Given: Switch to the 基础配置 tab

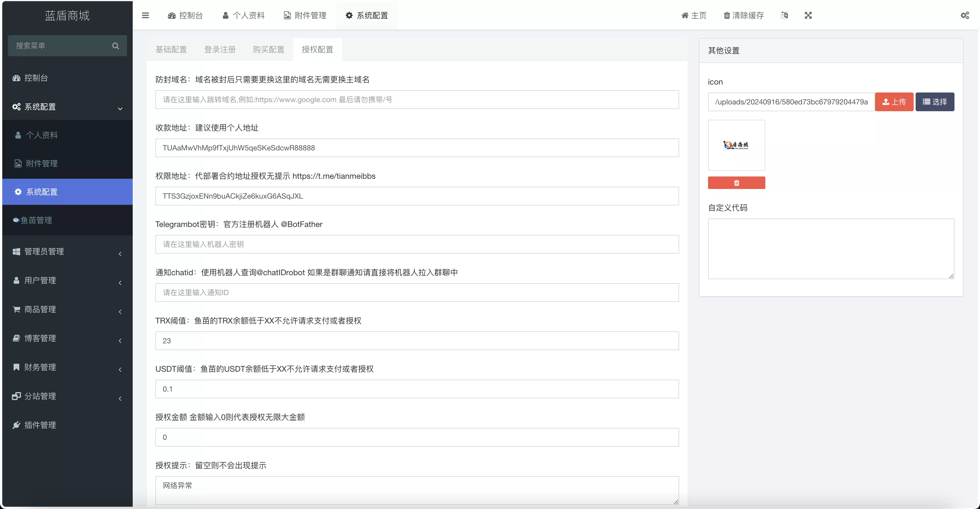Looking at the screenshot, I should coord(171,49).
